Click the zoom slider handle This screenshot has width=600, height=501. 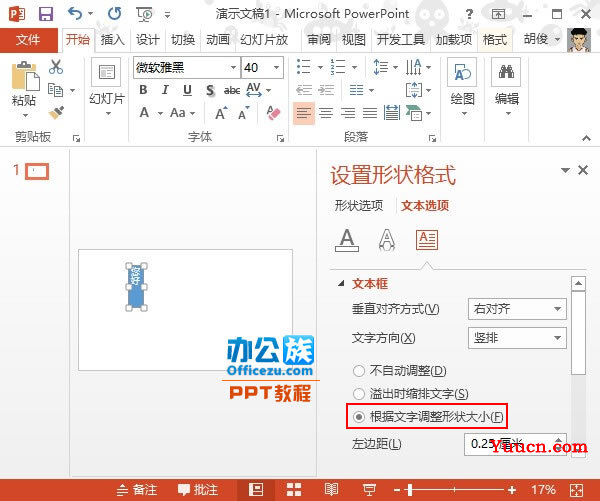click(x=410, y=490)
